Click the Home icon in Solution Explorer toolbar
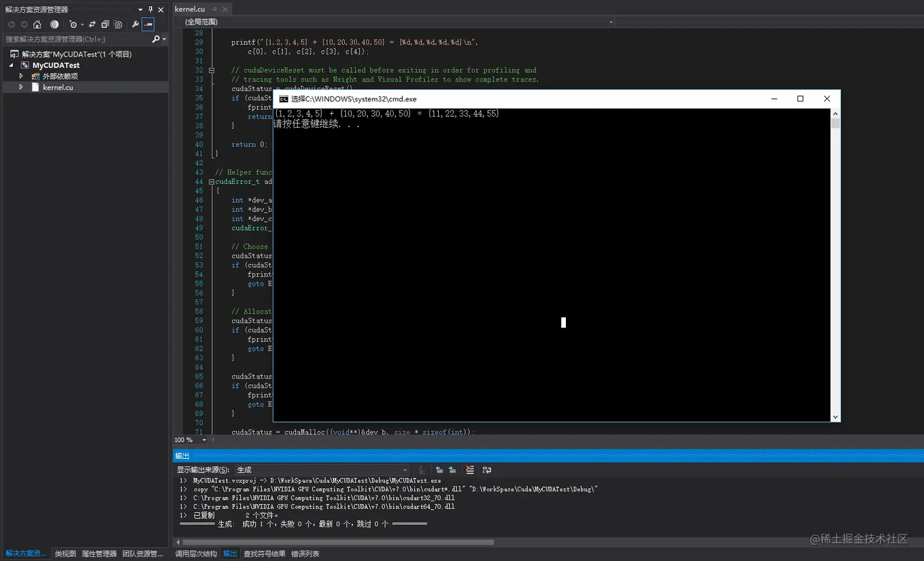The height and width of the screenshot is (561, 924). [37, 24]
